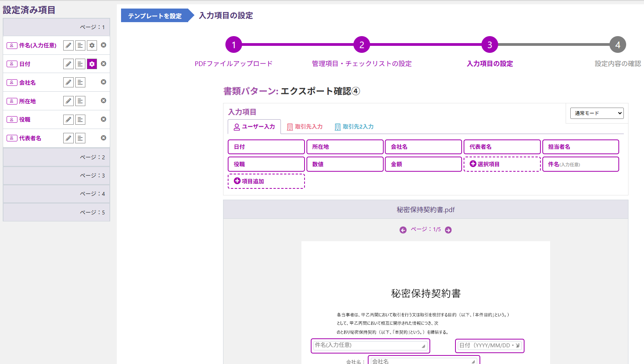Add the 会社名 input field item
The image size is (644, 364).
click(x=423, y=147)
